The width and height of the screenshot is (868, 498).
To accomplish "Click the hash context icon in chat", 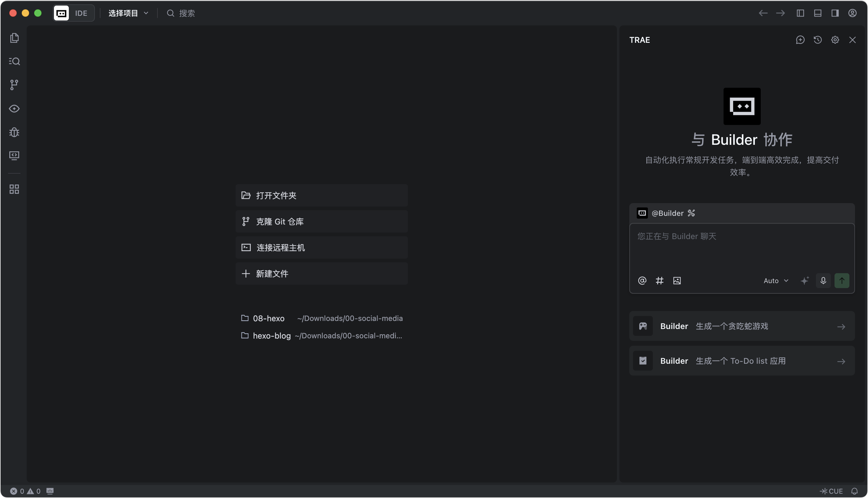I will (659, 280).
